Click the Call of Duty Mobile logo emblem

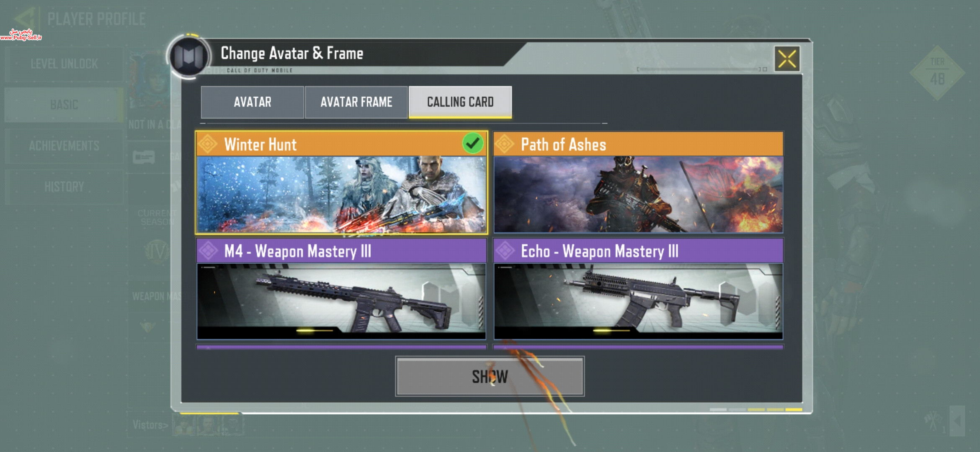point(189,56)
